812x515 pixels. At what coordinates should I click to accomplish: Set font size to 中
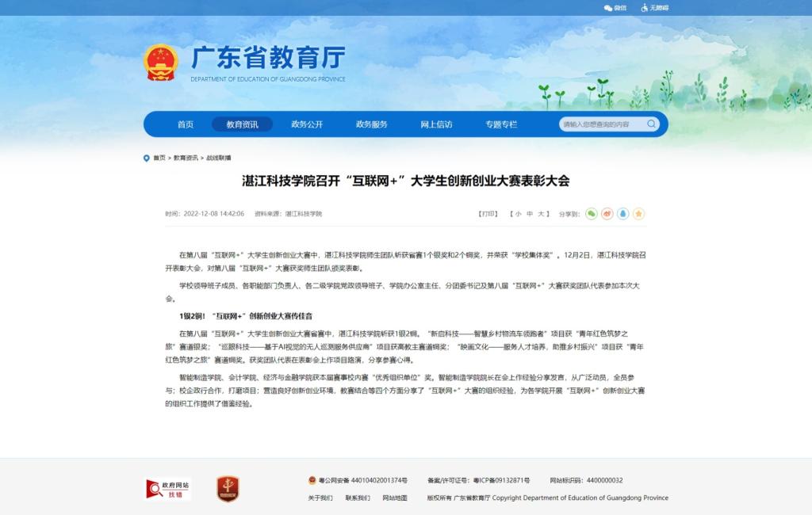pos(530,214)
